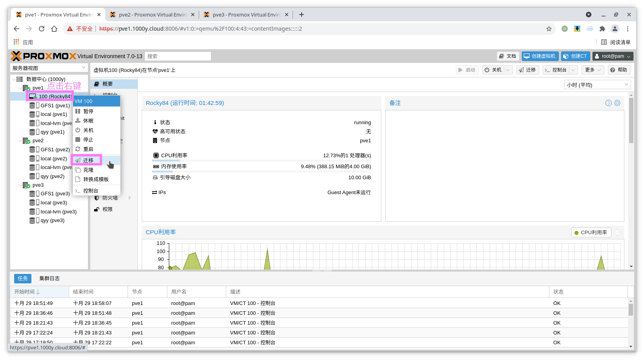Choose 克隆 from the VM context menu
The width and height of the screenshot is (644, 360).
coord(88,170)
